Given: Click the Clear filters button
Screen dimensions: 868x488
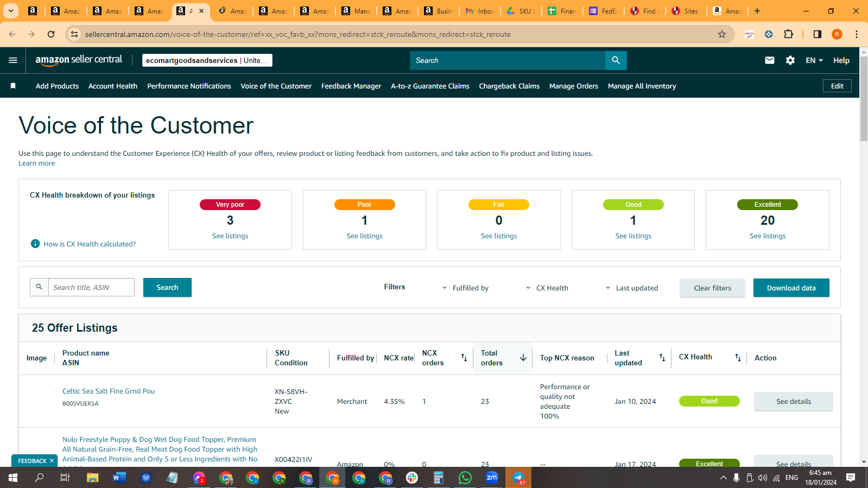Looking at the screenshot, I should [x=712, y=288].
